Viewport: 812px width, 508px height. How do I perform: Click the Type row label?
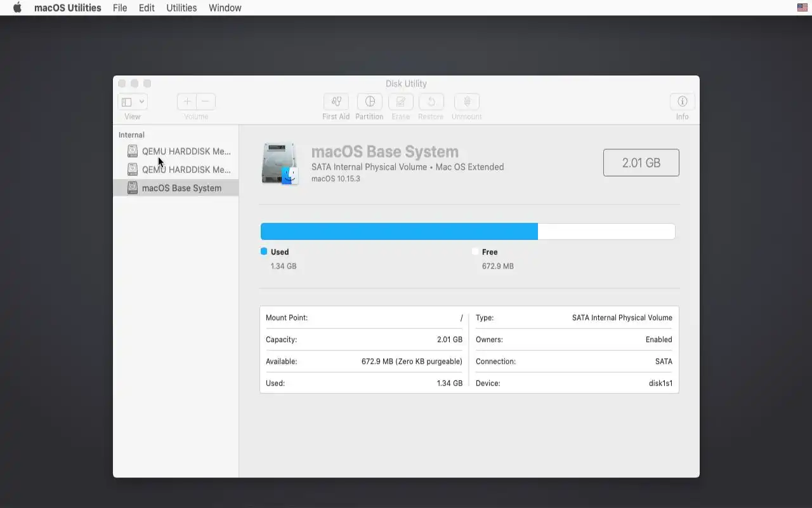point(485,317)
